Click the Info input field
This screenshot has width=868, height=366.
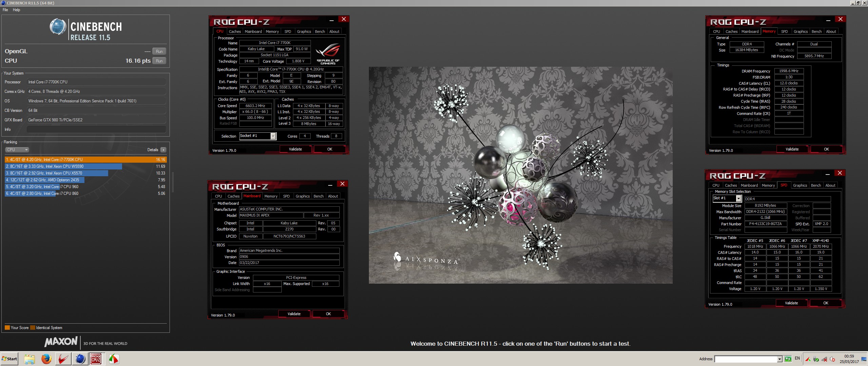point(96,129)
